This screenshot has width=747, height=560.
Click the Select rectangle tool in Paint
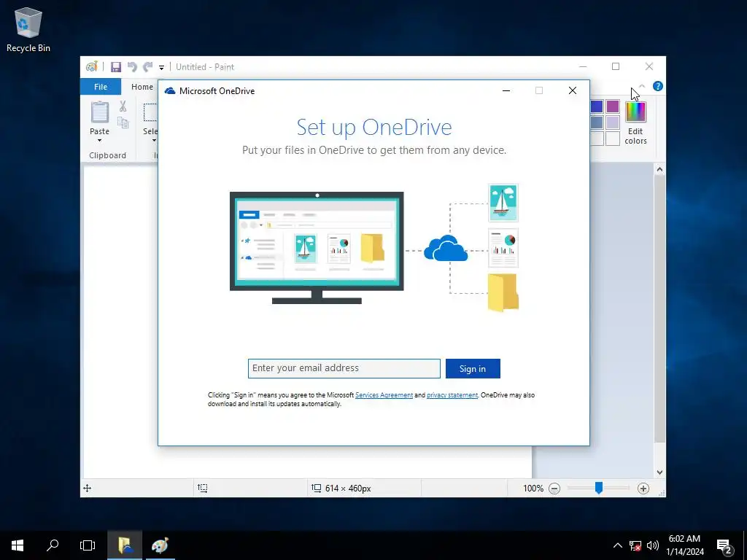(x=150, y=112)
